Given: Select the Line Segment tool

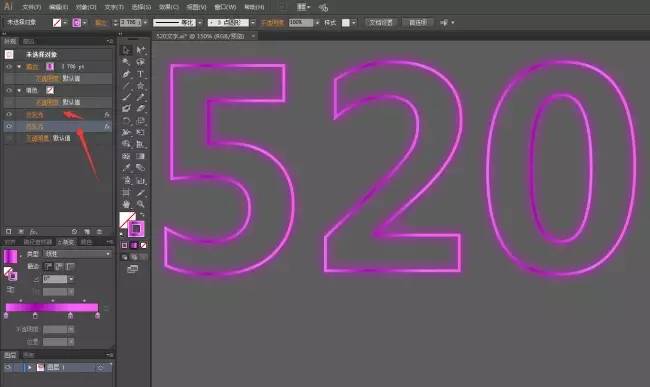Looking at the screenshot, I should (x=126, y=86).
